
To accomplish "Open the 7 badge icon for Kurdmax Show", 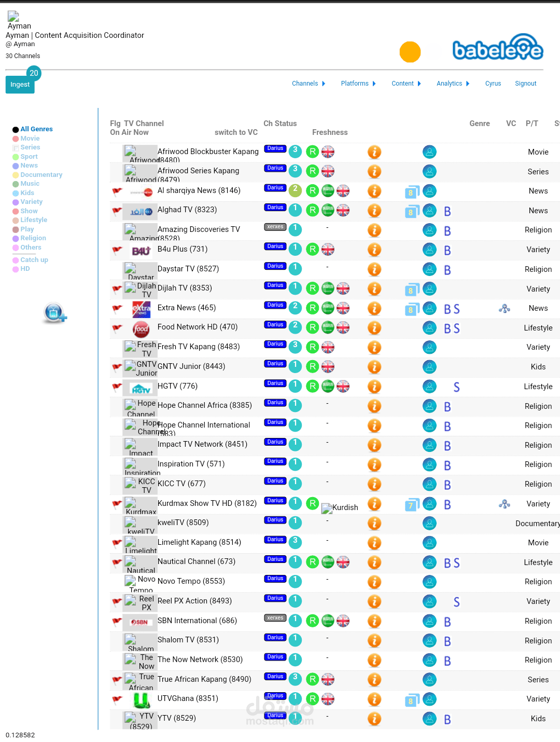I will click(x=412, y=504).
